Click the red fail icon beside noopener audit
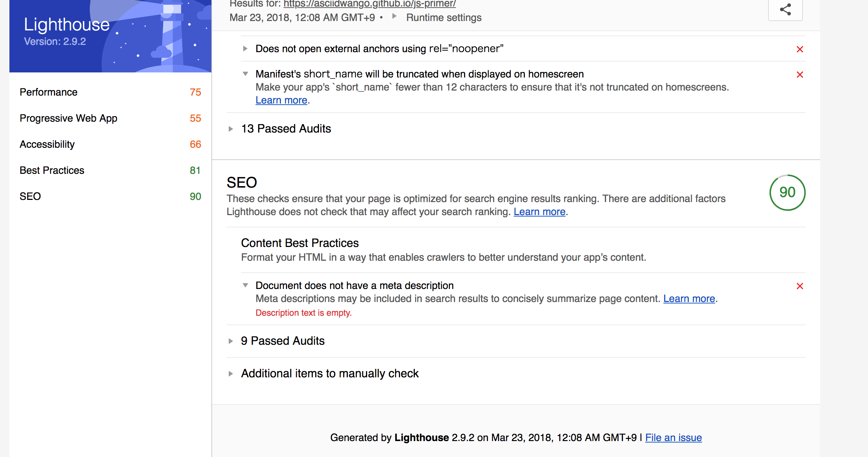This screenshot has width=868, height=457. pos(800,49)
